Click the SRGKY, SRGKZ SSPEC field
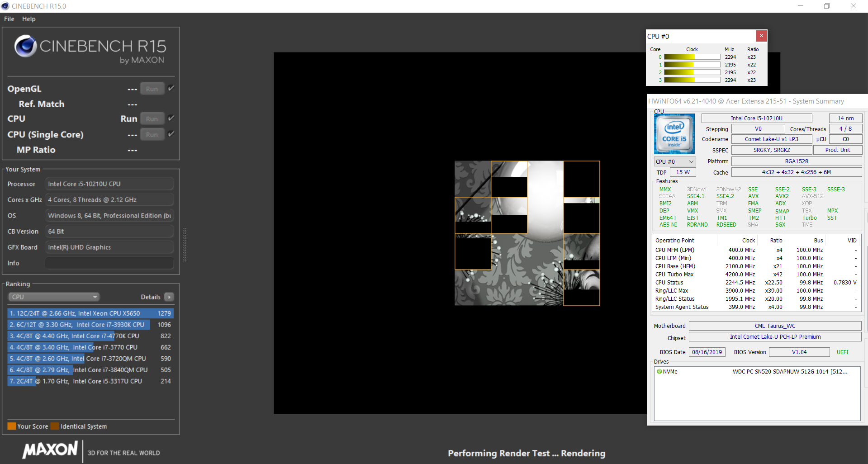The width and height of the screenshot is (868, 464). click(x=772, y=150)
